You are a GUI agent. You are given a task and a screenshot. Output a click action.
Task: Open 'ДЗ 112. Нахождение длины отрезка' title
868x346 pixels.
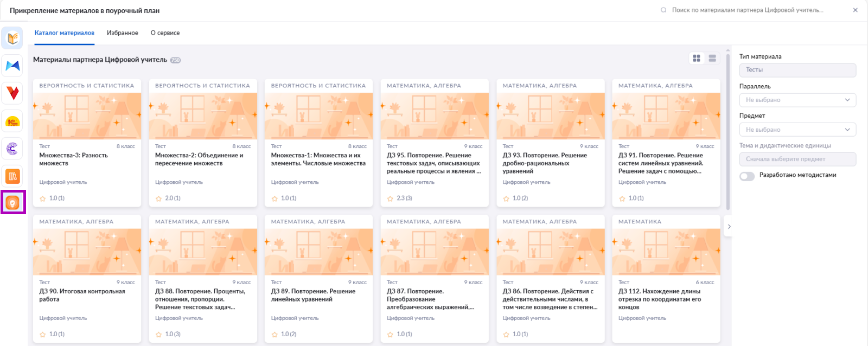click(x=660, y=299)
